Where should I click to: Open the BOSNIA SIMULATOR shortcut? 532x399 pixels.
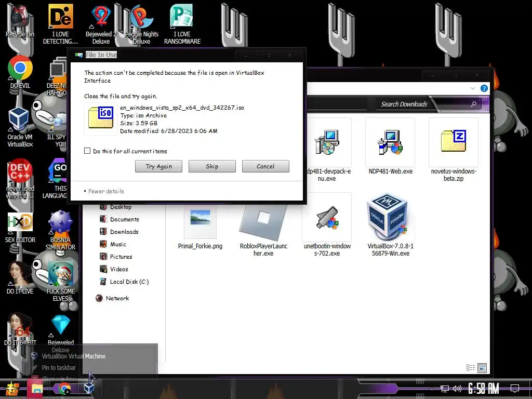tap(60, 230)
